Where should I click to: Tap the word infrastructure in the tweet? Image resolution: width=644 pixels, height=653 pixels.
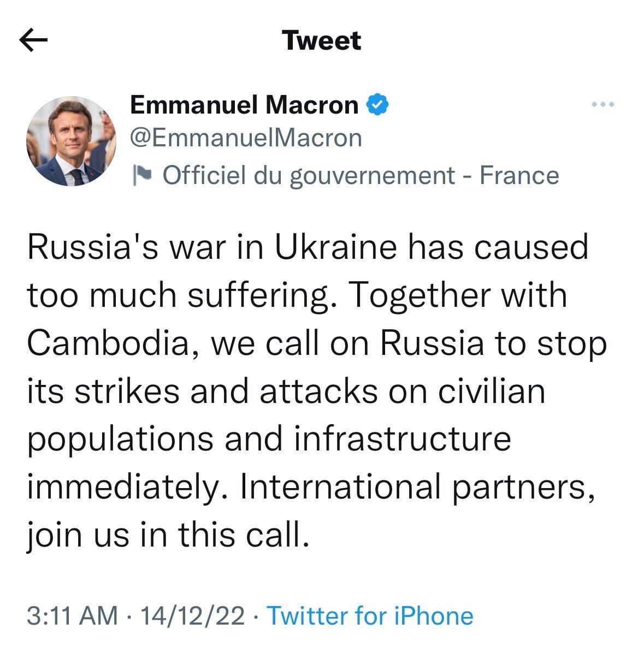[x=403, y=439]
